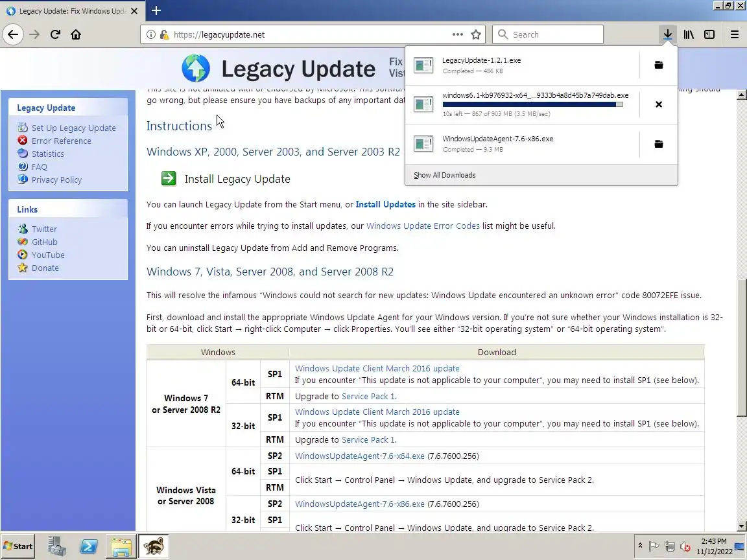Visit the Twitter link
Viewport: 747px width, 560px height.
[x=44, y=229]
